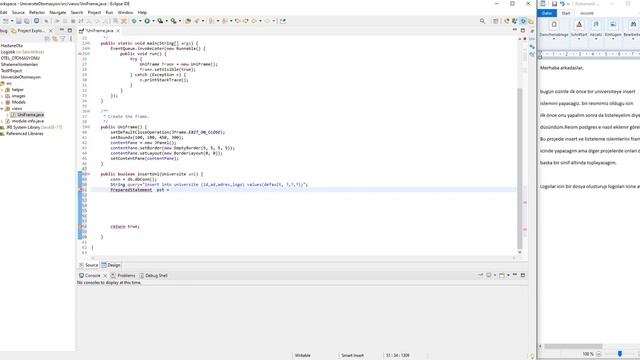Open the Debug button dropdown arrow
The width and height of the screenshot is (640, 360).
[x=140, y=21]
